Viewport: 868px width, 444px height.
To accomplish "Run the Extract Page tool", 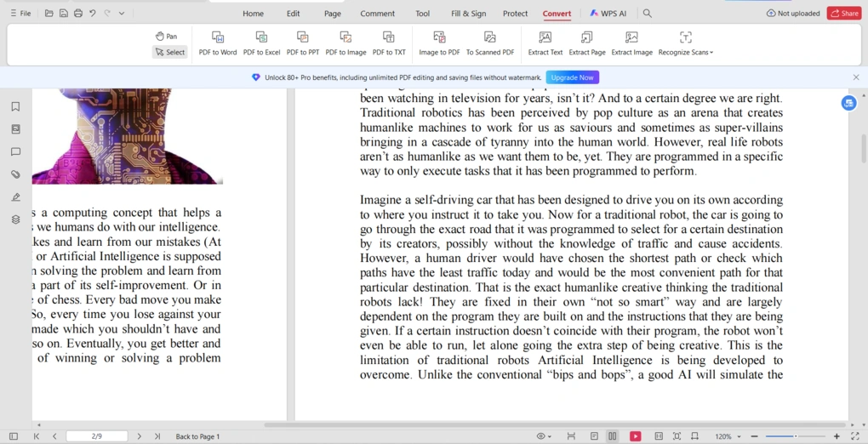I will point(587,43).
